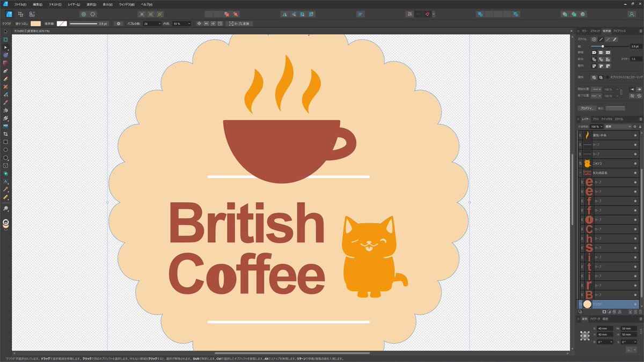Open the 編集 menu
The height and width of the screenshot is (362, 644).
click(38, 4)
